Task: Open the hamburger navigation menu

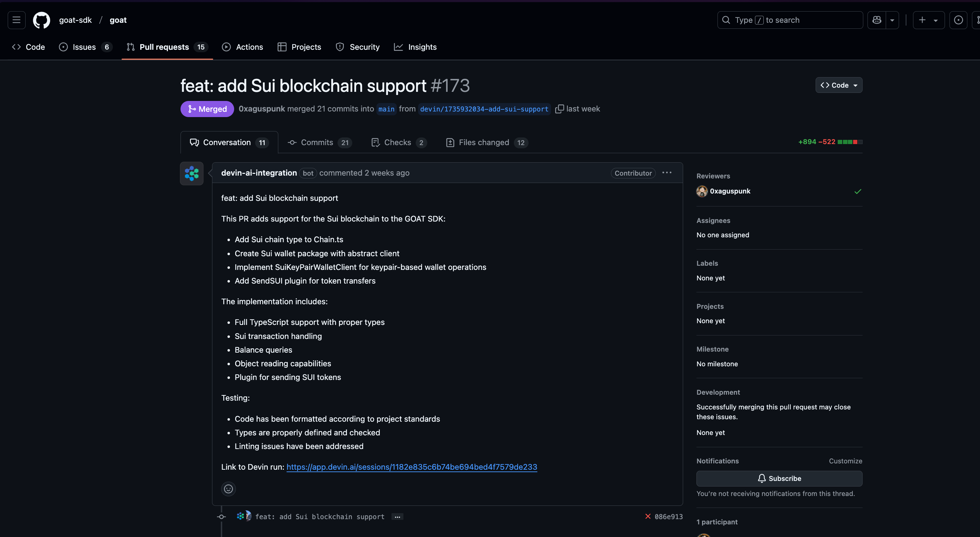Action: 16,20
